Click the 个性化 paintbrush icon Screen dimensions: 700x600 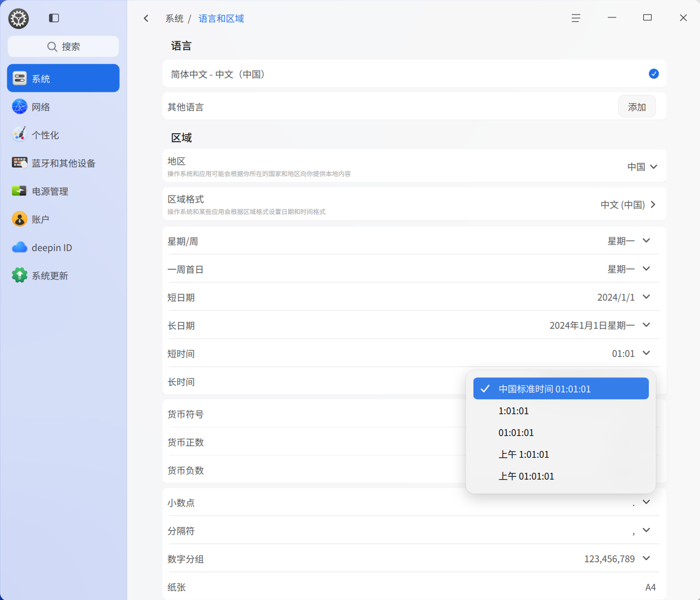click(20, 134)
